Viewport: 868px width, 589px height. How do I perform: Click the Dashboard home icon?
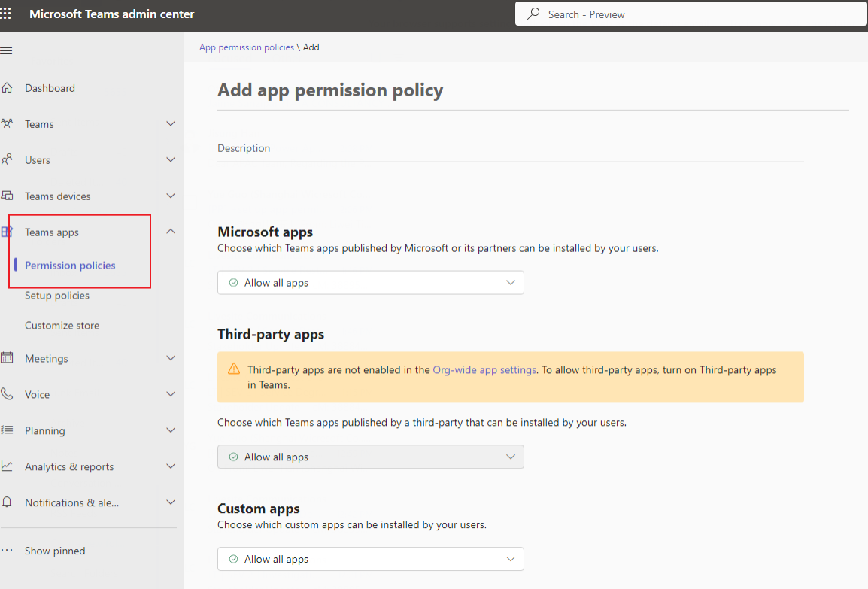click(7, 88)
